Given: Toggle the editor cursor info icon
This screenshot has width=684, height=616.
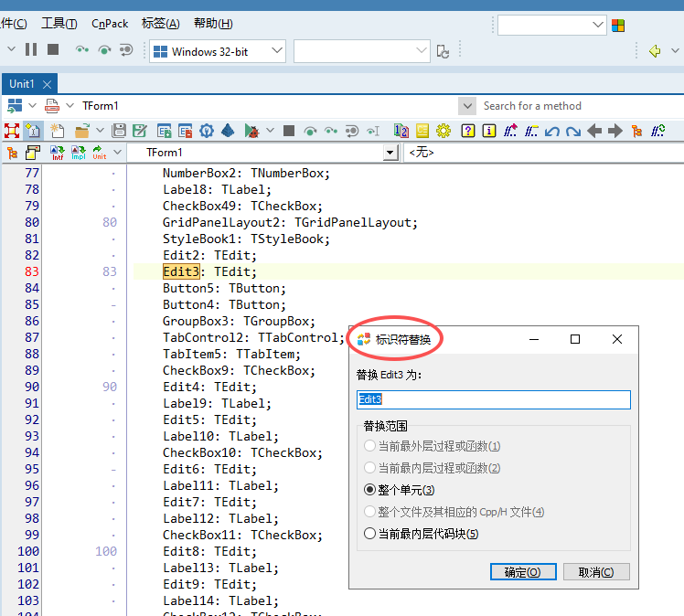Looking at the screenshot, I should point(33,131).
